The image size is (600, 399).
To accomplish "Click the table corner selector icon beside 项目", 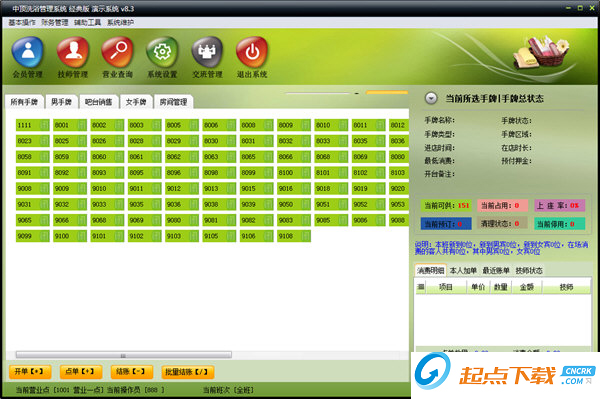I will [x=421, y=287].
